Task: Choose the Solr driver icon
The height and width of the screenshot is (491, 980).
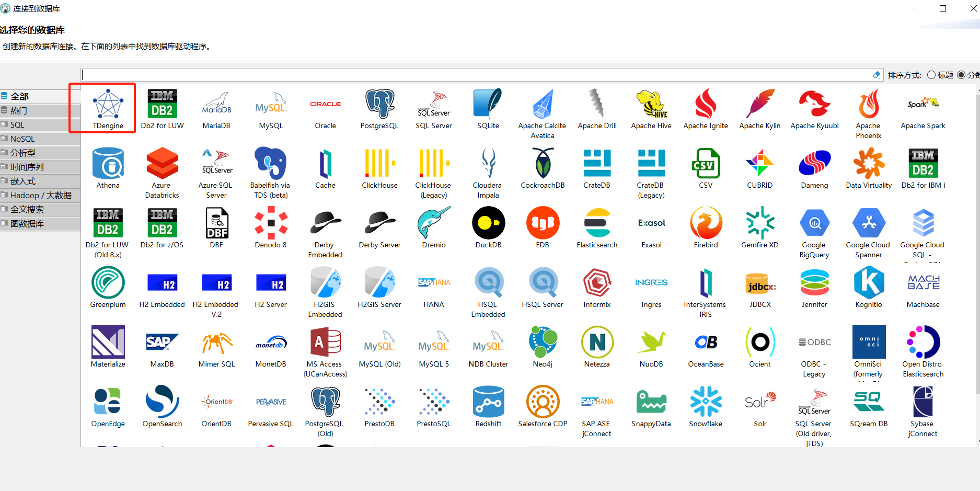Action: [760, 402]
